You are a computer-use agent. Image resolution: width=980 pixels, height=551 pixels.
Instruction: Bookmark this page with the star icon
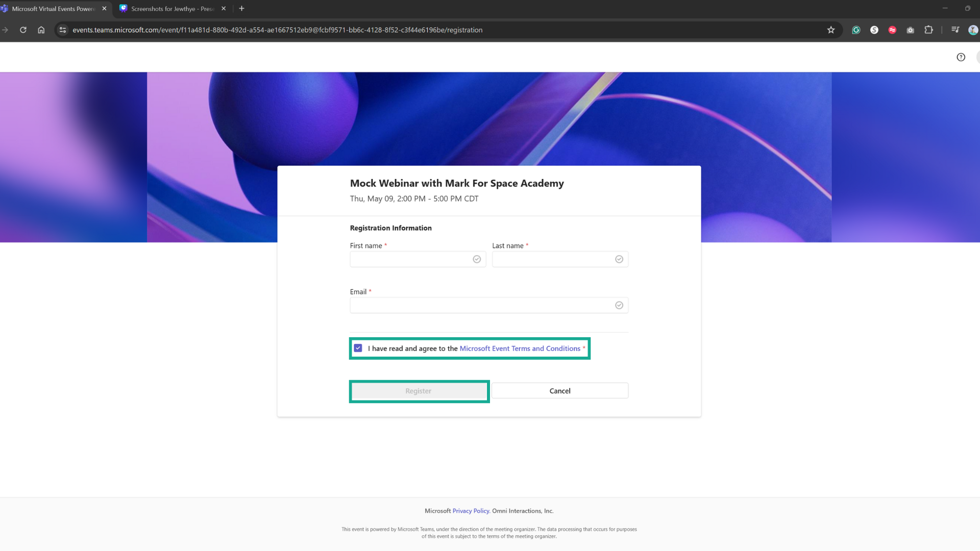pos(831,30)
